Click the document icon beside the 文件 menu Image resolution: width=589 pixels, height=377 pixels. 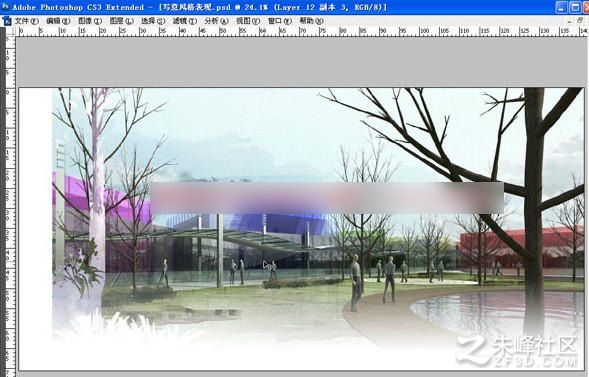(7, 21)
